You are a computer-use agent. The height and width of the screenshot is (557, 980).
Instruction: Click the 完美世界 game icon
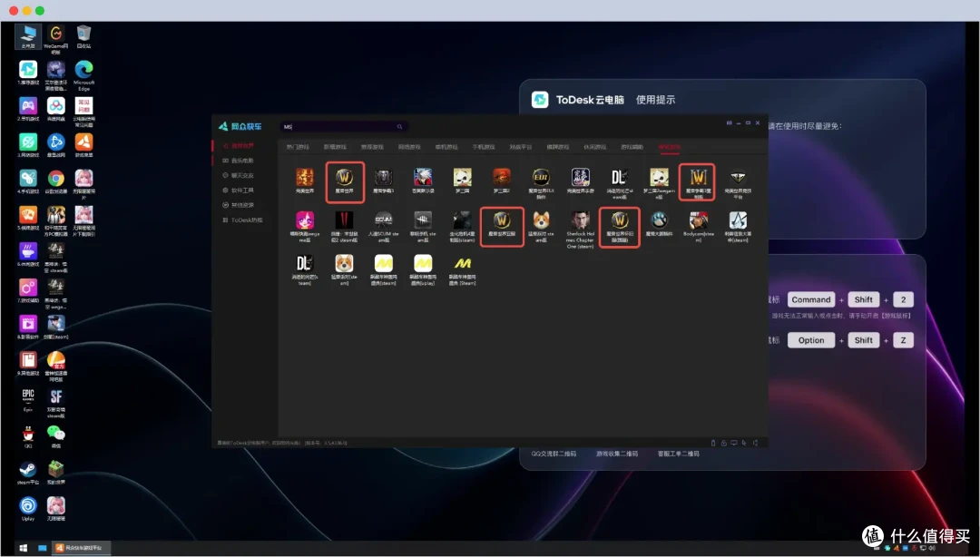click(305, 178)
